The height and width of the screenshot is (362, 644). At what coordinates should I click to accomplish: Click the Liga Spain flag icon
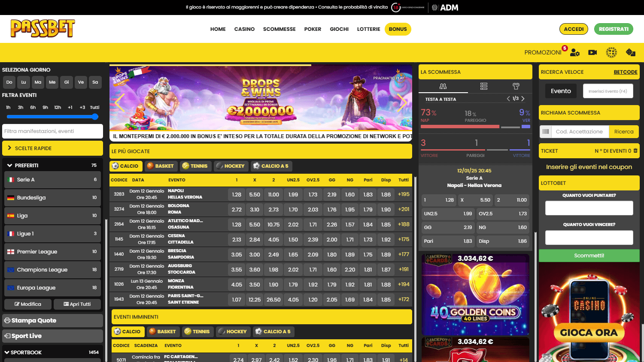pos(11,216)
